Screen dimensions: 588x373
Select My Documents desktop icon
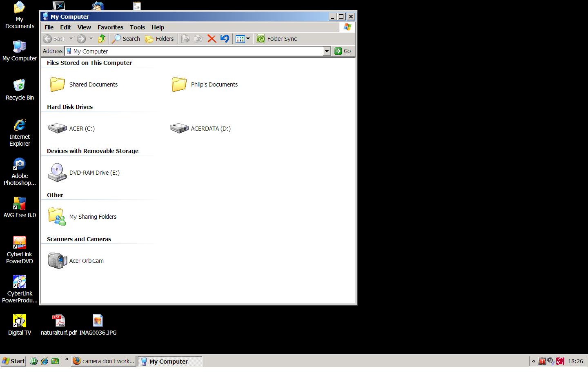coord(20,15)
